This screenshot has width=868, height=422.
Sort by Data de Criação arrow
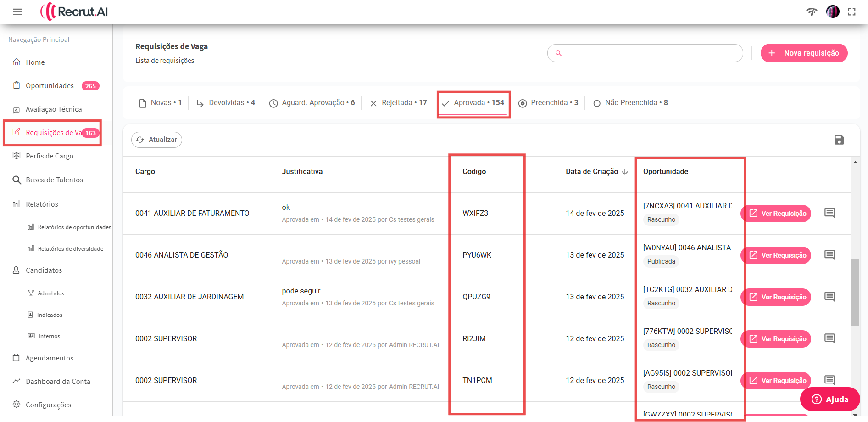point(625,172)
